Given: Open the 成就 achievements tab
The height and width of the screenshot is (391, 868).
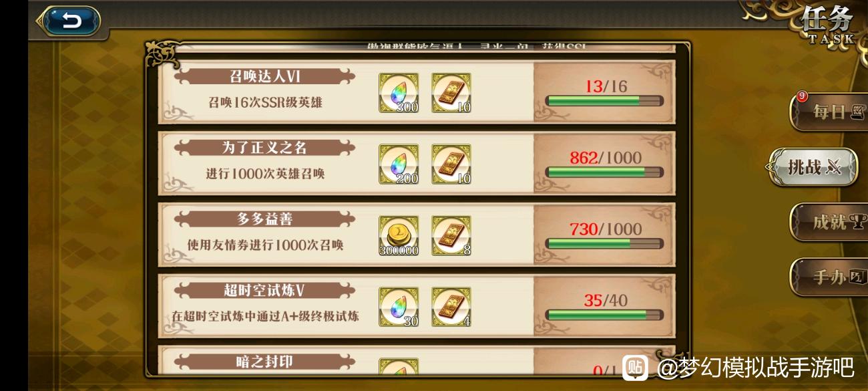Looking at the screenshot, I should coord(829,222).
